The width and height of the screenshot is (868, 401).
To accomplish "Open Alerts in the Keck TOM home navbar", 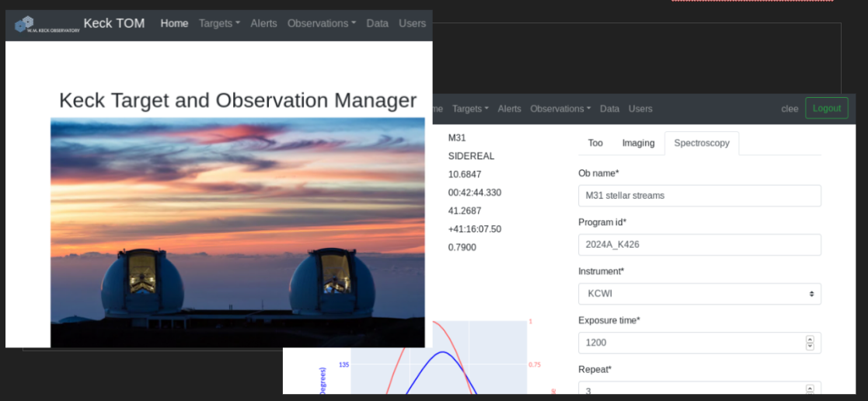I will [x=263, y=23].
